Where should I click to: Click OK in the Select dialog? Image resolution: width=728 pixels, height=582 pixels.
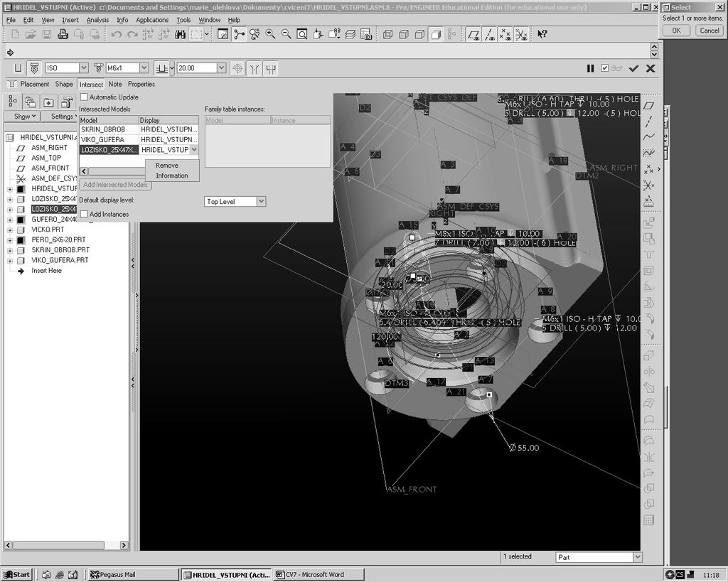pyautogui.click(x=677, y=31)
